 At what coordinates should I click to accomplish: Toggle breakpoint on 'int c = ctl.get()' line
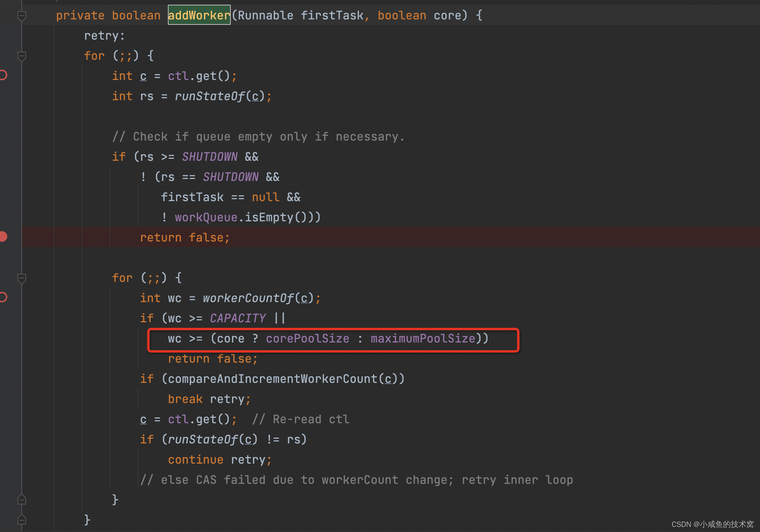click(3, 75)
